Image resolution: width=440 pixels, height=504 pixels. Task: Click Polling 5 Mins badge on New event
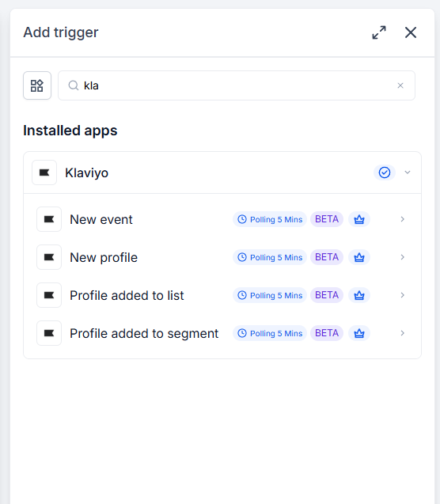tap(270, 219)
